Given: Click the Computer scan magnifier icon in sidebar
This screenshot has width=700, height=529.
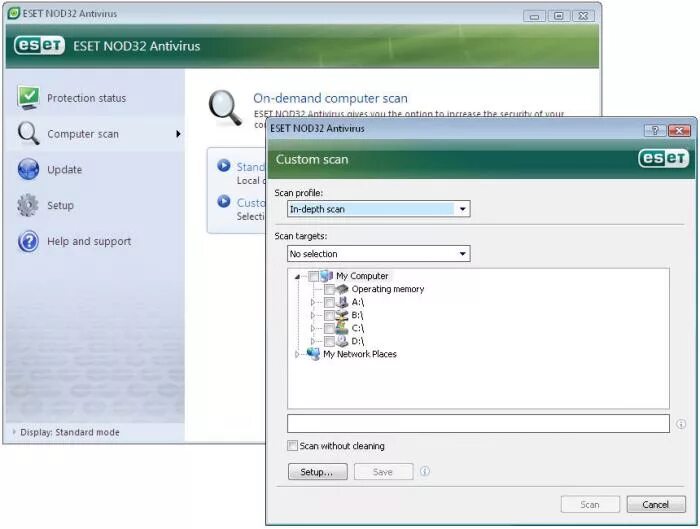Looking at the screenshot, I should tap(28, 133).
